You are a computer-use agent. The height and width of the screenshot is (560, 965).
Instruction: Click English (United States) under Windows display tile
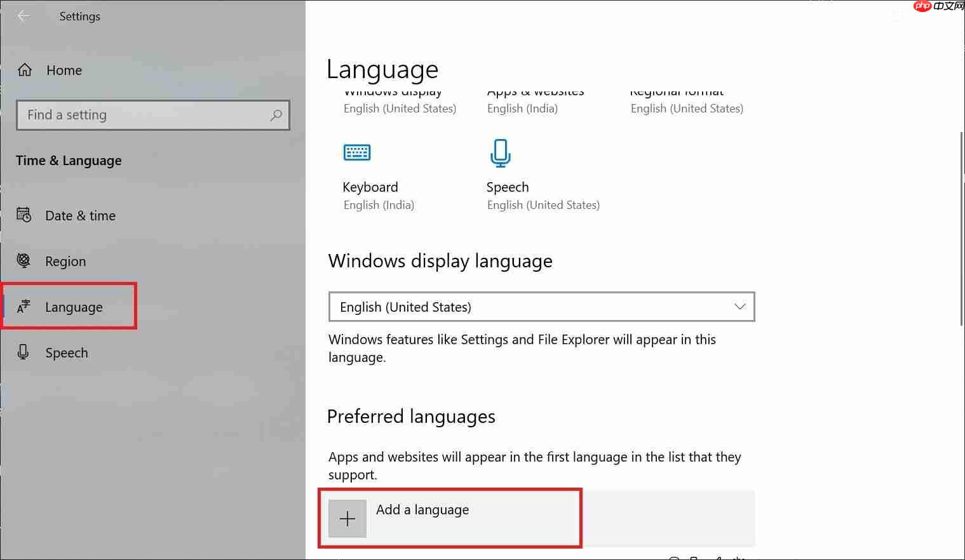point(400,109)
